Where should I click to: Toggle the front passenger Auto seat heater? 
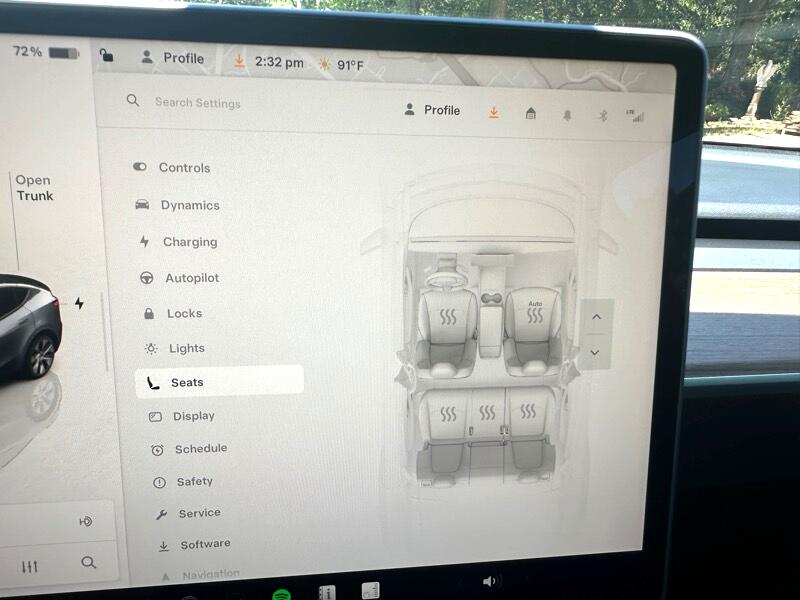pos(535,314)
